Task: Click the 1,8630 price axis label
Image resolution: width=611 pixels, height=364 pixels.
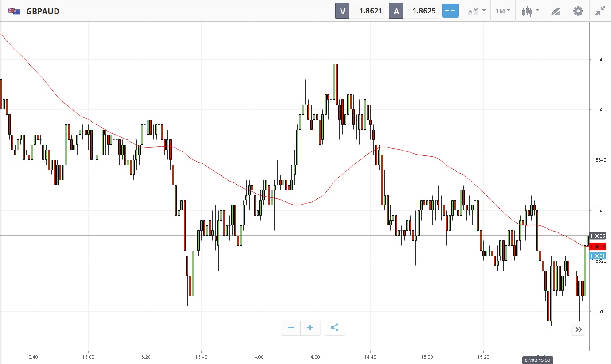Action: pos(599,210)
